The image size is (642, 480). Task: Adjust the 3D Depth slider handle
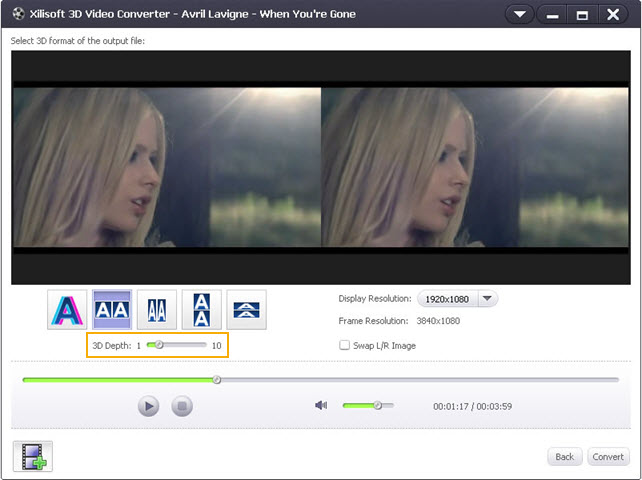click(159, 345)
